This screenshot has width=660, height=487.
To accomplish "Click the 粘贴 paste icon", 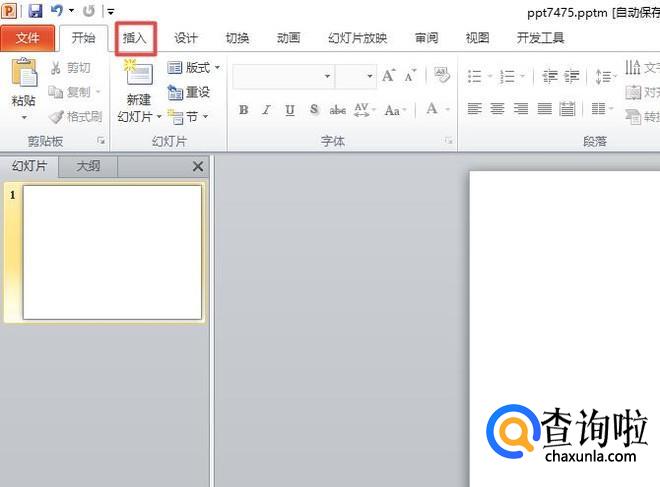I will [24, 73].
